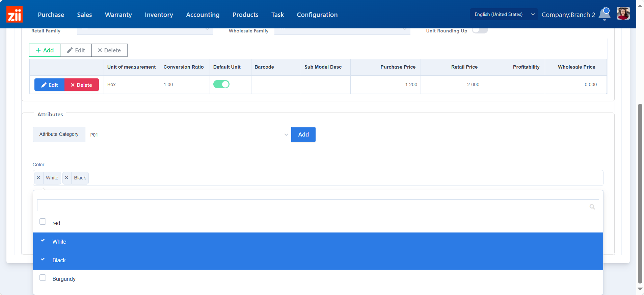Remove the Black color tag
Image resolution: width=644 pixels, height=295 pixels.
pyautogui.click(x=66, y=178)
